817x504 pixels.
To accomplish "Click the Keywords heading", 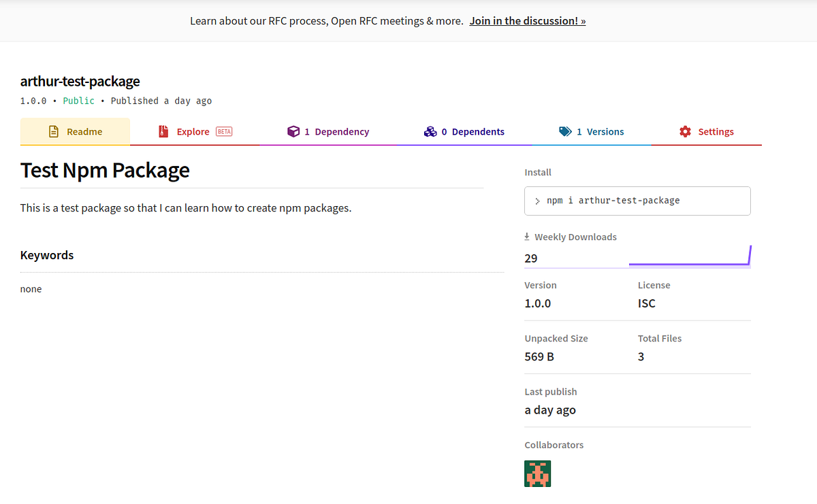I will (x=47, y=255).
